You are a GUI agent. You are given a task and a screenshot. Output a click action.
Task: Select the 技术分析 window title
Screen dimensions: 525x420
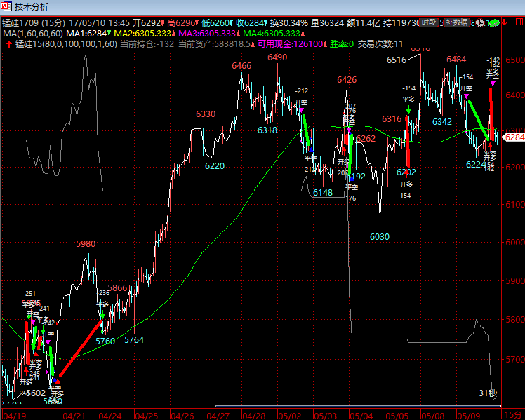point(32,7)
